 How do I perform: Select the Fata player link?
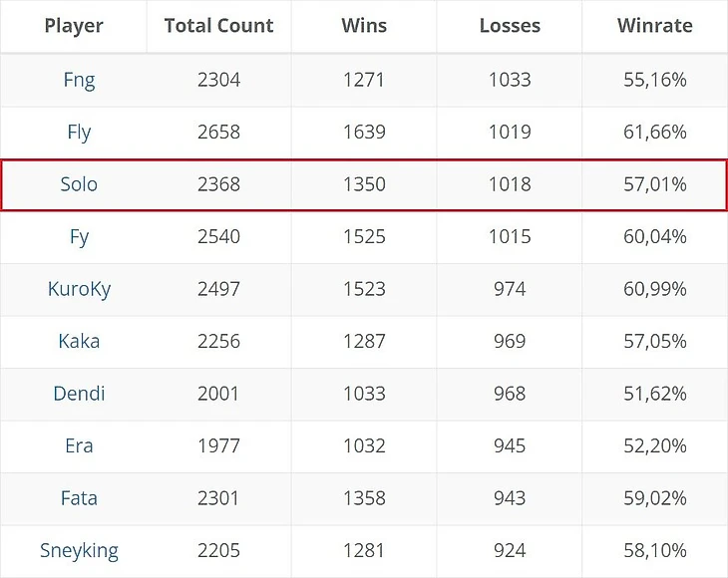(x=79, y=497)
